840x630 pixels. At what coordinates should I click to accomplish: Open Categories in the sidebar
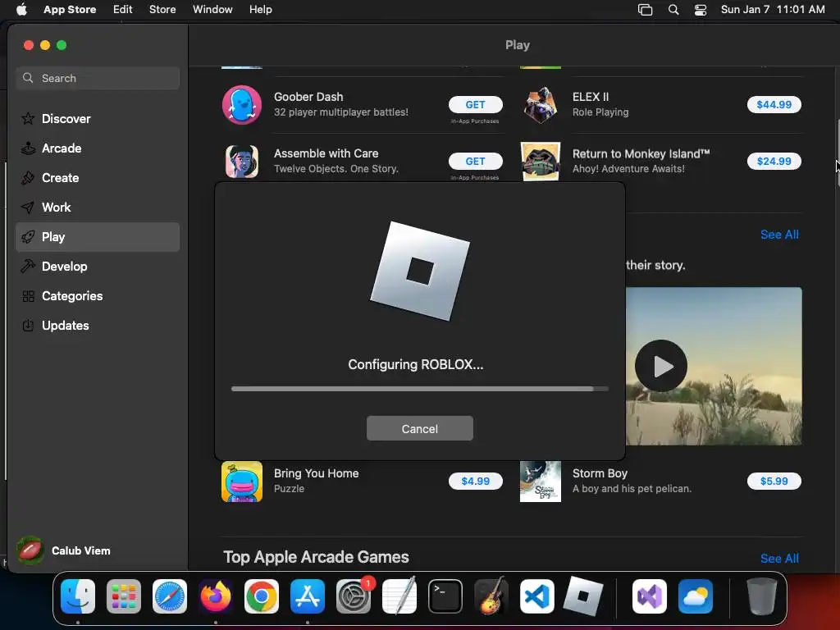[x=98, y=295]
